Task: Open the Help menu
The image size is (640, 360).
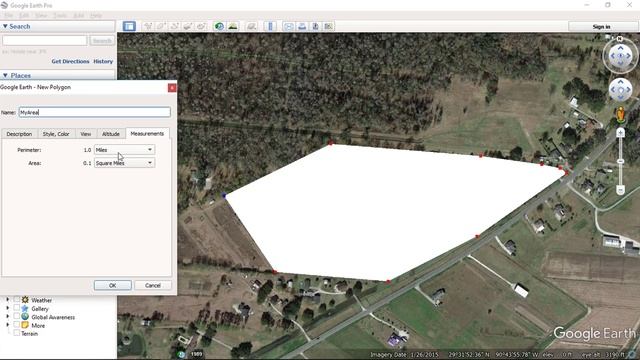Action: coord(96,16)
